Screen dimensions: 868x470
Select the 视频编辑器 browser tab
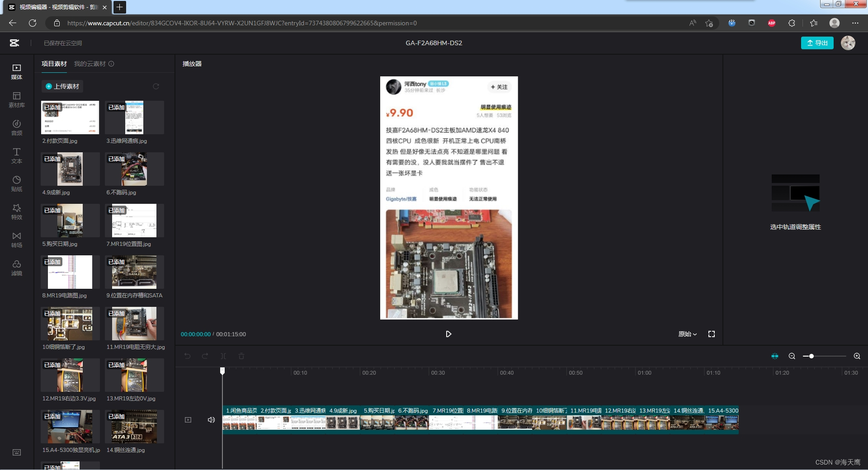coord(57,7)
